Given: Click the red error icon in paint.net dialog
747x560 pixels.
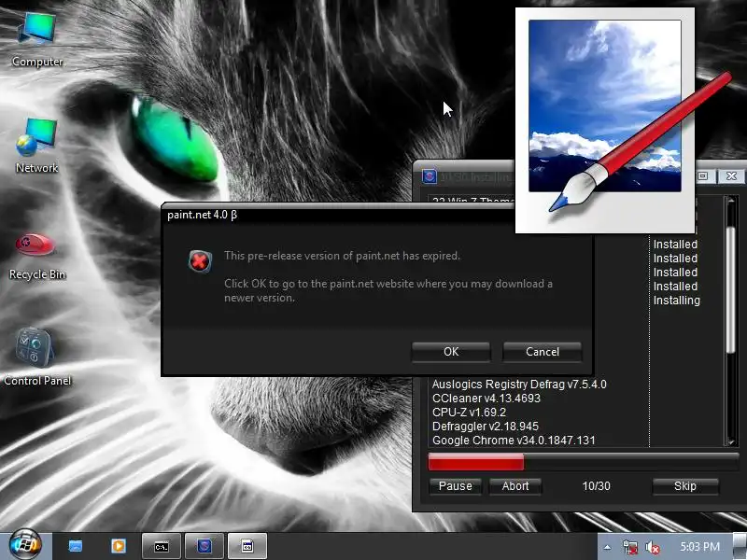Looking at the screenshot, I should coord(200,261).
